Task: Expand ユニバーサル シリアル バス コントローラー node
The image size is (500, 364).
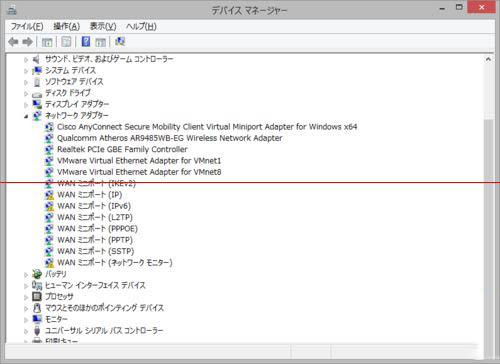Action: pos(26,331)
